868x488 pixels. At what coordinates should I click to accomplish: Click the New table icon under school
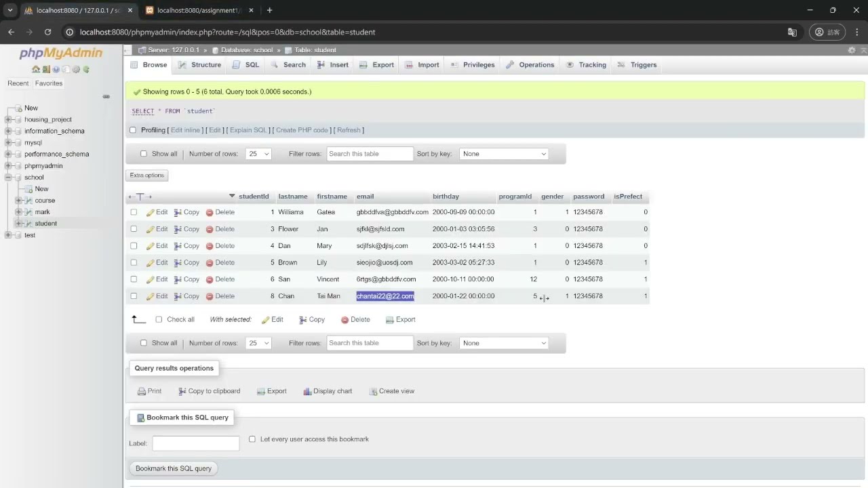(x=28, y=189)
